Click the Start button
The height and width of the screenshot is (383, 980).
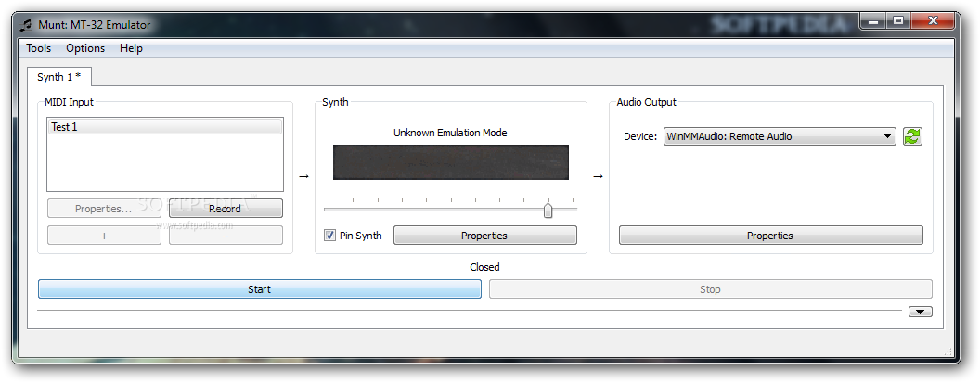(259, 289)
